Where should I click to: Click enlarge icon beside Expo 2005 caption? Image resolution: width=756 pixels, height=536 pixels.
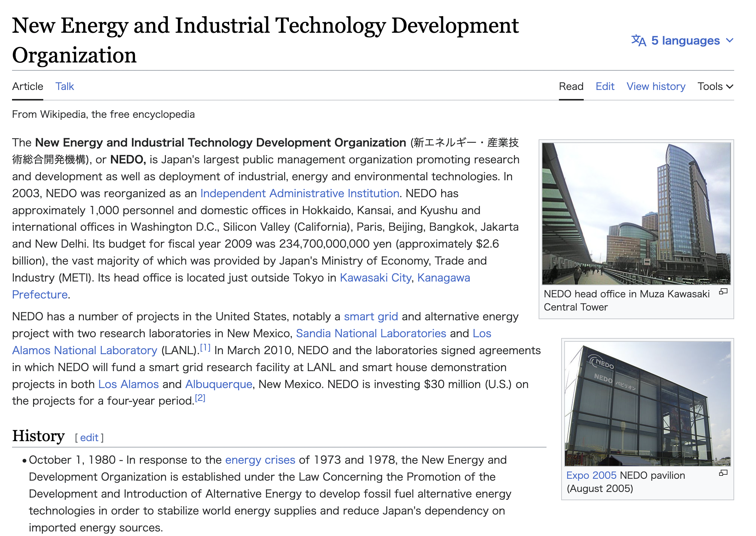point(723,473)
